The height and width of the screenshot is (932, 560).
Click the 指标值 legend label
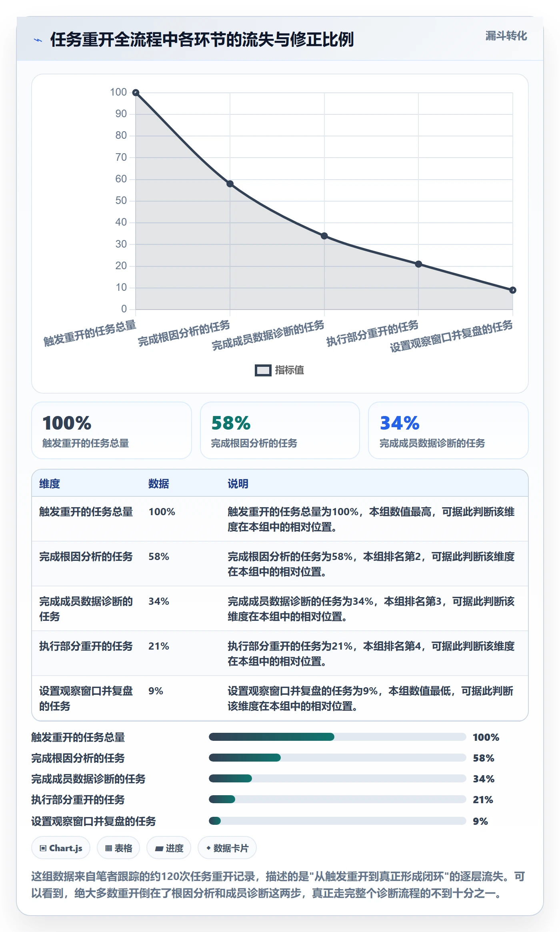290,370
